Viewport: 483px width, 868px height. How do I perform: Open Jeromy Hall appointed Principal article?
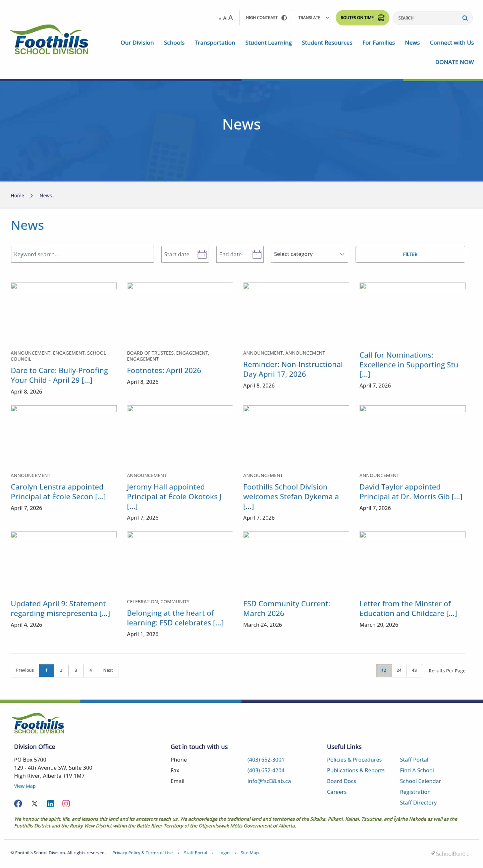[174, 496]
